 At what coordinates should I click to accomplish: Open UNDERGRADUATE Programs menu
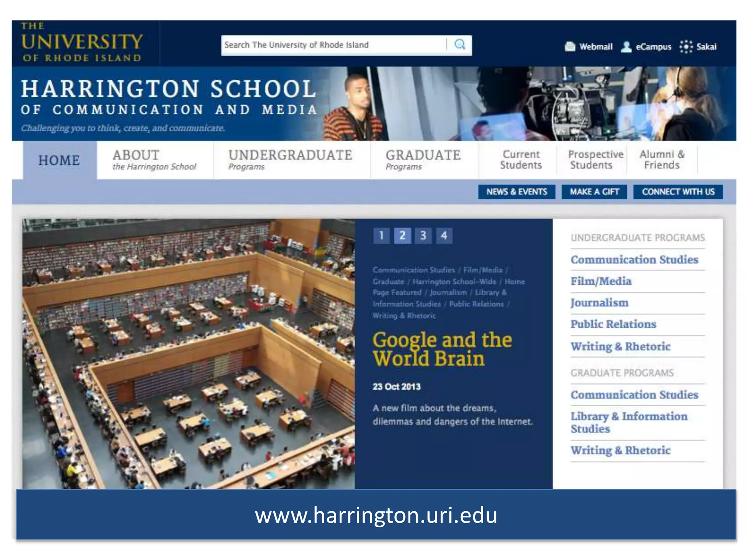click(x=290, y=160)
